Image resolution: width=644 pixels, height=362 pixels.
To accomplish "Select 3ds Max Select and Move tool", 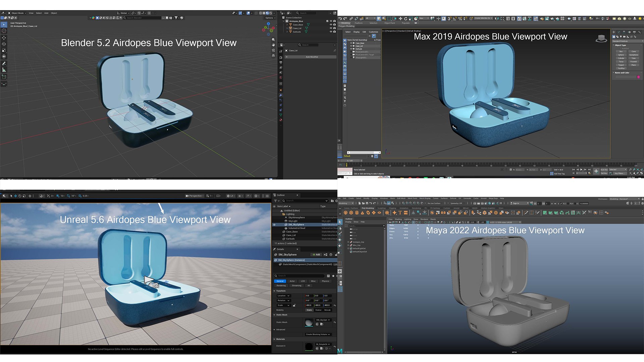I will [400, 18].
